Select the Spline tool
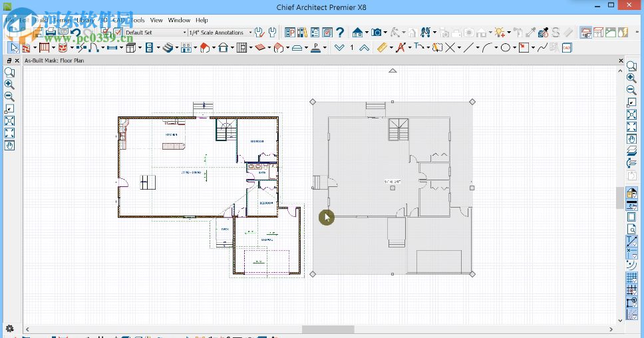 coord(542,48)
